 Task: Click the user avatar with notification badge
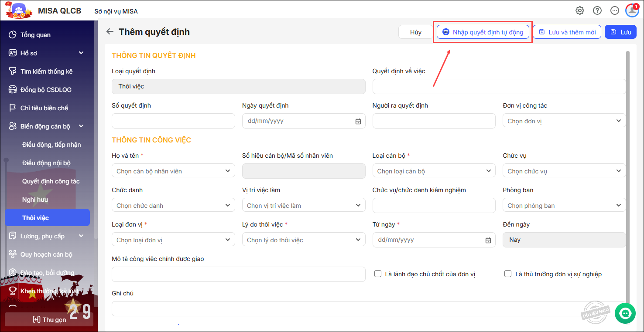click(x=632, y=10)
